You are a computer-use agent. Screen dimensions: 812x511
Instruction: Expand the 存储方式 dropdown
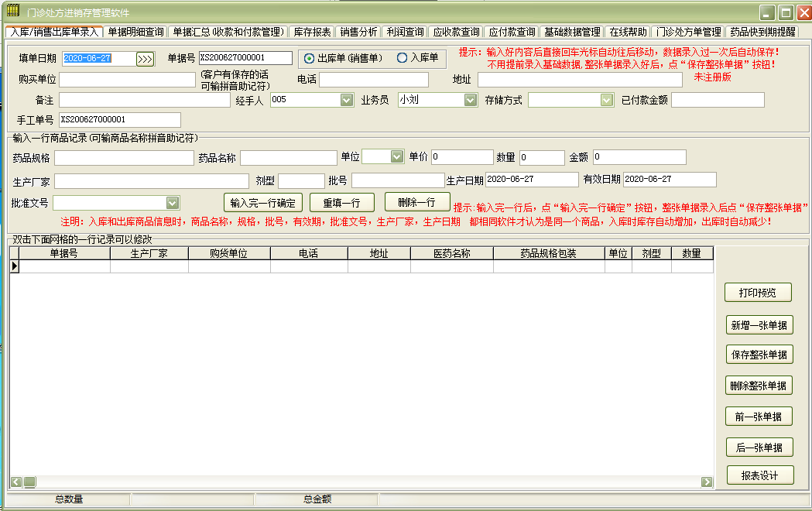(607, 100)
